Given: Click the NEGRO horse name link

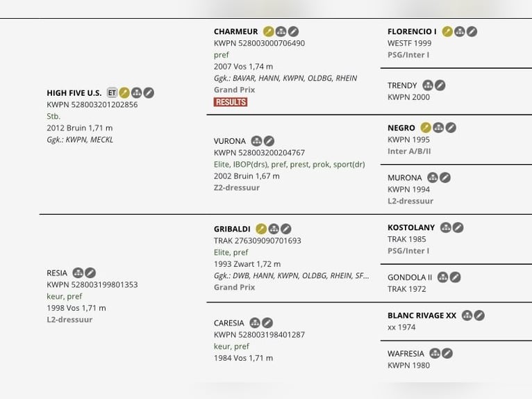Looking at the screenshot, I should [401, 128].
